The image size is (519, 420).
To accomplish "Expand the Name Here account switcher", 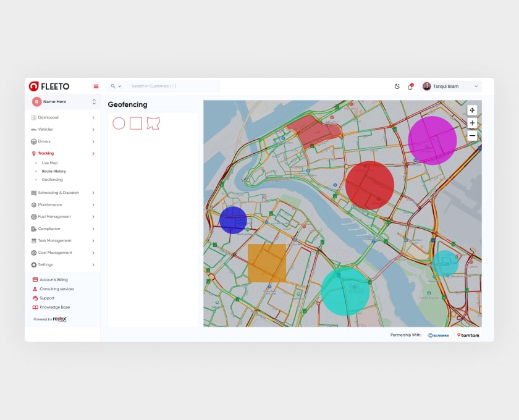I will [x=94, y=101].
